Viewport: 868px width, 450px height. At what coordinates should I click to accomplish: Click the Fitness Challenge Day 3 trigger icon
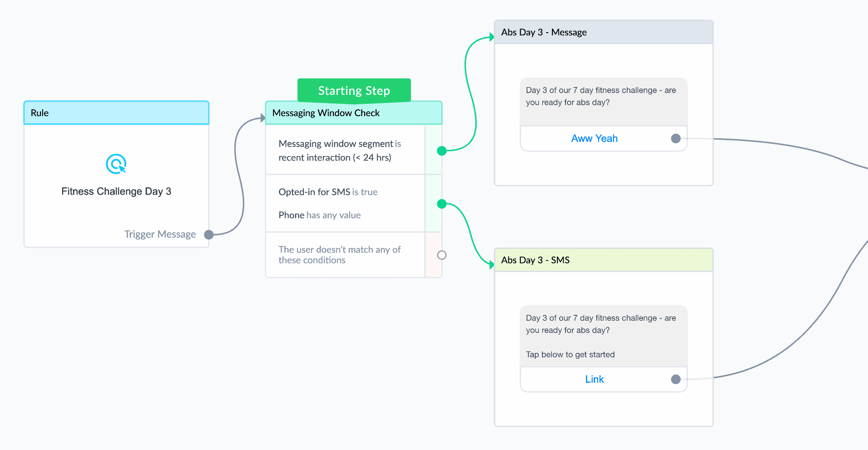tap(116, 164)
